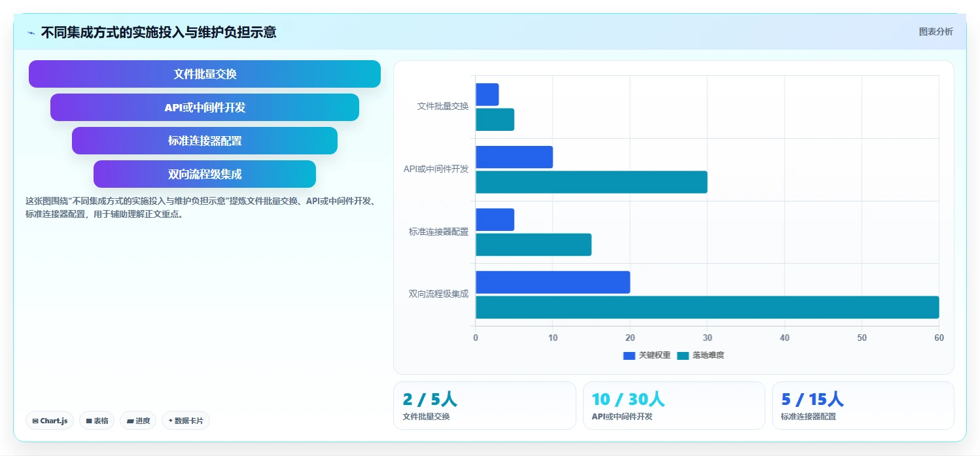Click the 双向流程级集成 chart axis label
Image resolution: width=980 pixels, height=456 pixels.
pyautogui.click(x=439, y=294)
